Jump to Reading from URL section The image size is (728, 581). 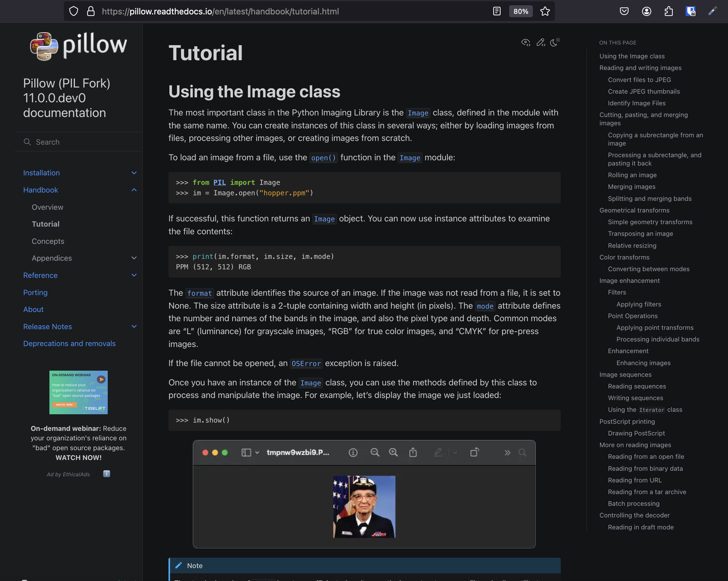point(634,480)
